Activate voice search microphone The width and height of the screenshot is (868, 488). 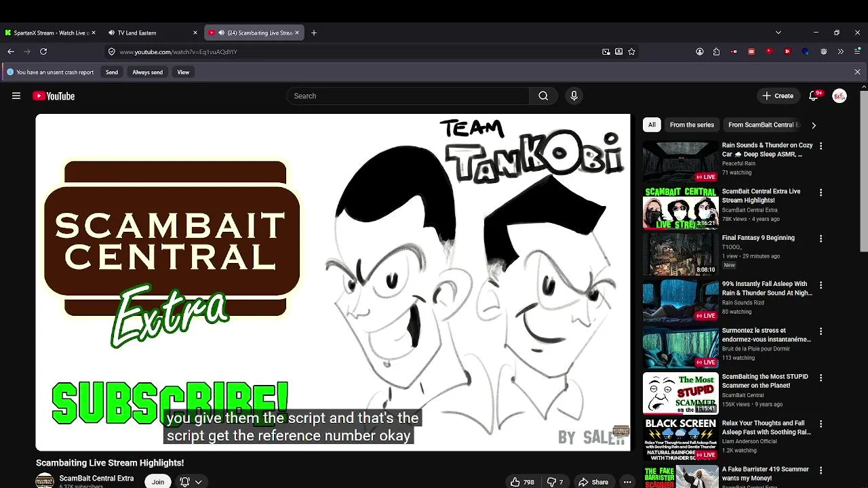(x=574, y=96)
